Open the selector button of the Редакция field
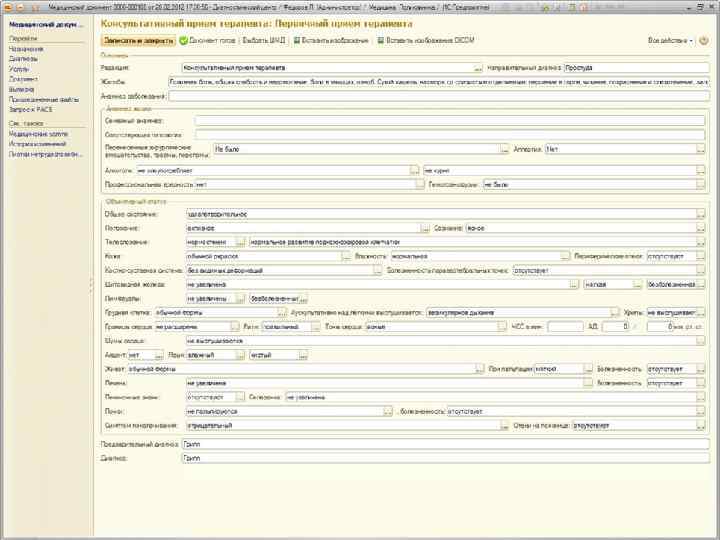This screenshot has height=540, width=720. 478,67
